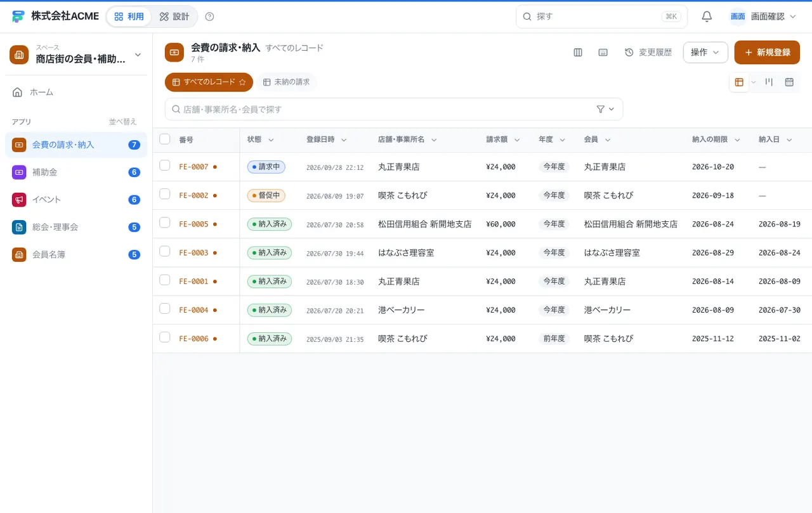Image resolution: width=812 pixels, height=513 pixels.
Task: Check the box for row FE-0006
Action: pos(165,337)
